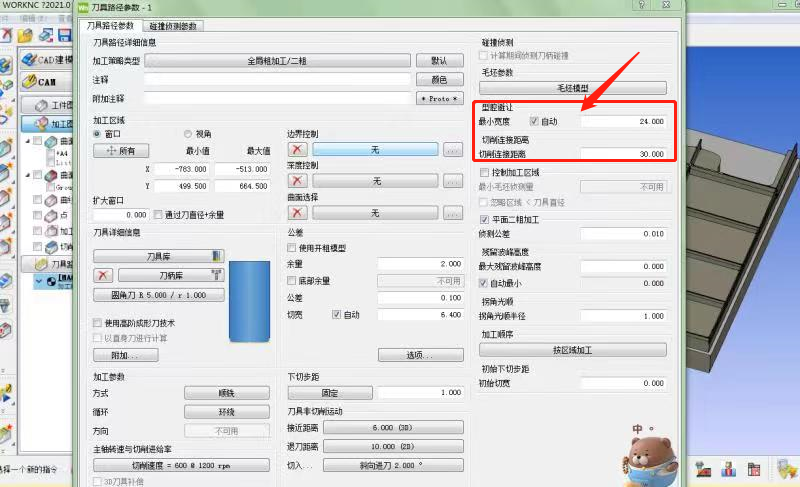800x487 pixels.
Task: Remove the tool holder with the red X
Action: click(x=103, y=275)
